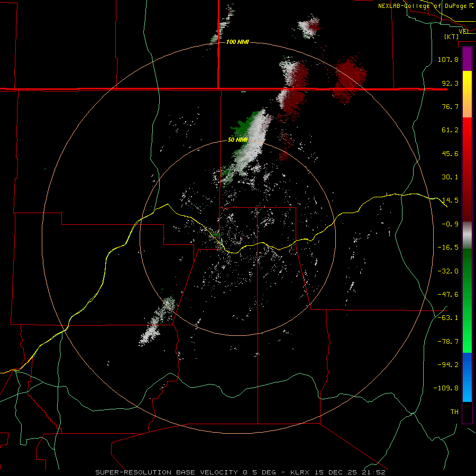The height and width of the screenshot is (476, 476).
Task: Select the -63.1 legend value
Action: tap(448, 318)
